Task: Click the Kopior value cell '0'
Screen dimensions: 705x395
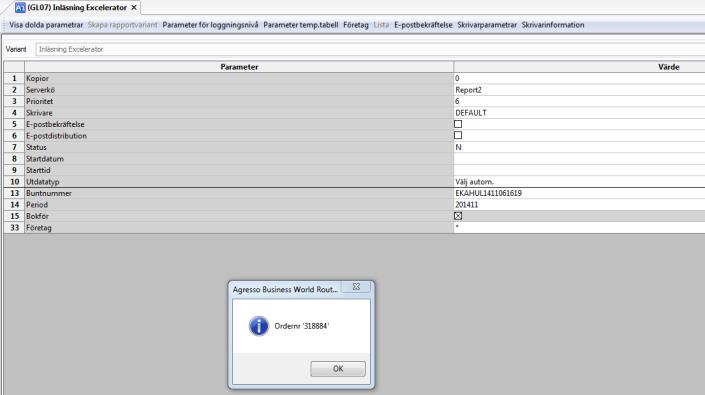Action: [x=580, y=78]
